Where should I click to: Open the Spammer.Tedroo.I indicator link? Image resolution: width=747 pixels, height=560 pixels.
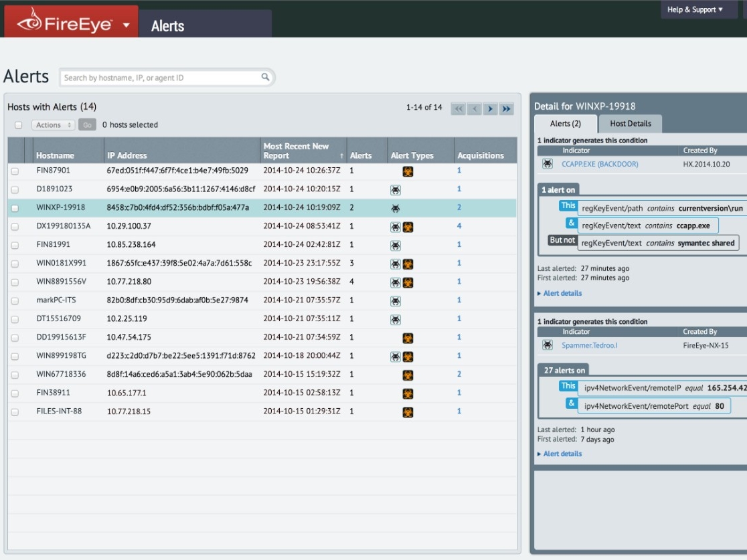point(589,345)
